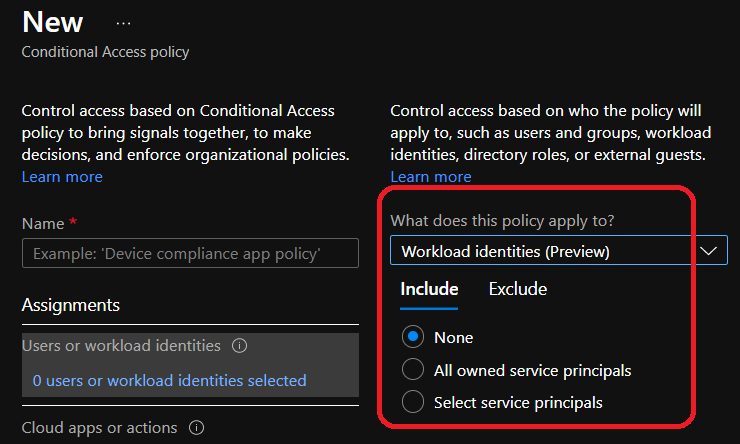Open the ellipsis more options menu
The image size is (740, 444).
point(124,22)
